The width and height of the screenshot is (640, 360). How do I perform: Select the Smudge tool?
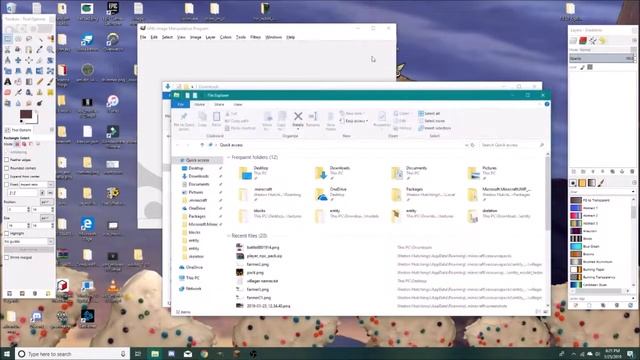[29, 103]
